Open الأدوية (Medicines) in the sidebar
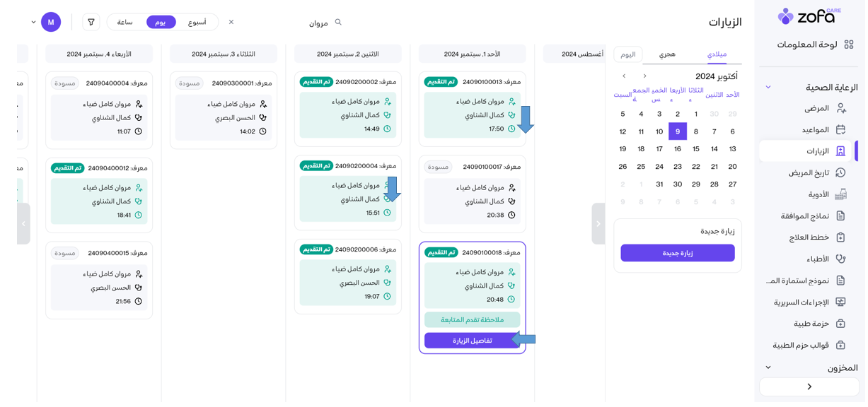868x407 pixels. tap(818, 194)
